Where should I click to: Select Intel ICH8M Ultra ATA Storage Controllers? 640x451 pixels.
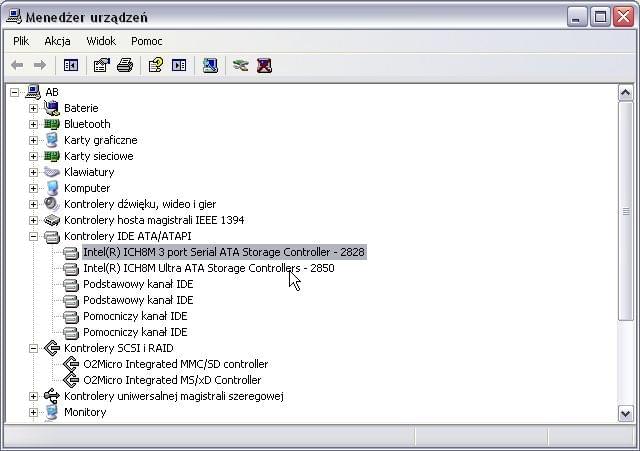209,268
